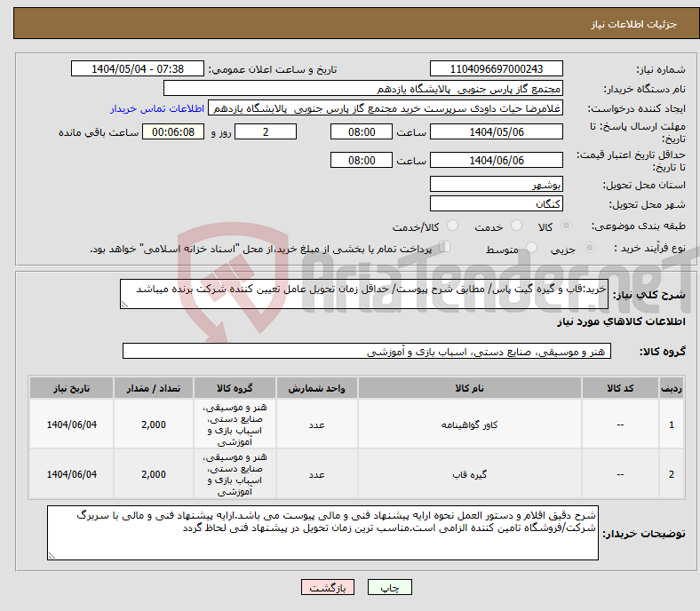Click the price validity time 08:00 field
This screenshot has height=611, width=700.
362,160
